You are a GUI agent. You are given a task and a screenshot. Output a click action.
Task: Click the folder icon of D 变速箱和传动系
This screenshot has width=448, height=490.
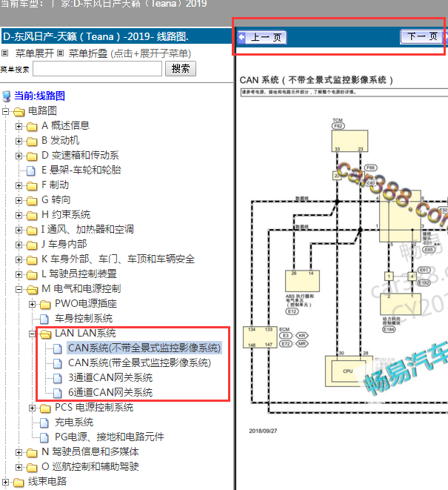click(x=32, y=156)
